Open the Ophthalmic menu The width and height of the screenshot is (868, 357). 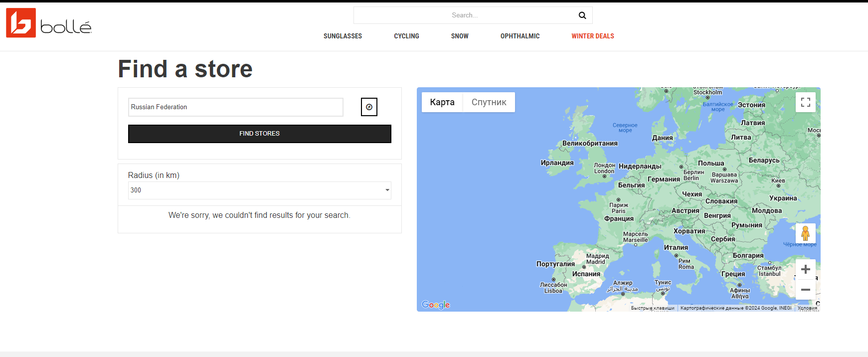pos(520,36)
